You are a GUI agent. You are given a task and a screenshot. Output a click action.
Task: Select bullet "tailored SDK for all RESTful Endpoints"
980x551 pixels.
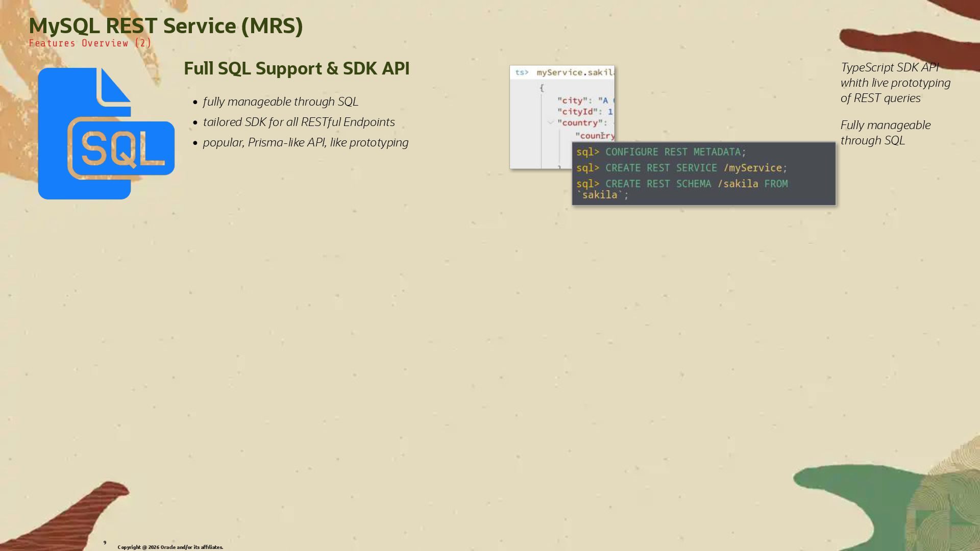click(x=299, y=122)
